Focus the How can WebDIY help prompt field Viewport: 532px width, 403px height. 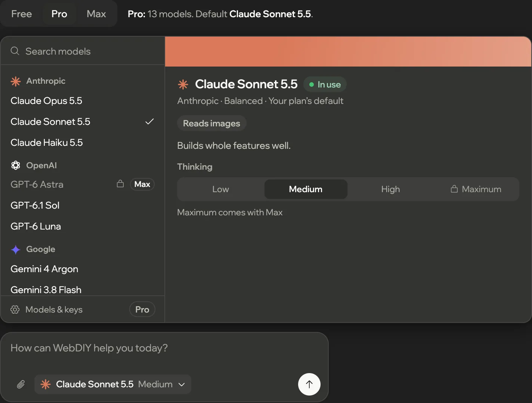pos(164,348)
